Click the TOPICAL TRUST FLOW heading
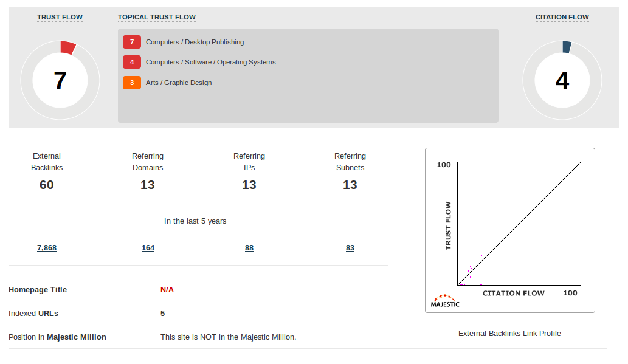Image resolution: width=628 pixels, height=364 pixels. coord(157,17)
